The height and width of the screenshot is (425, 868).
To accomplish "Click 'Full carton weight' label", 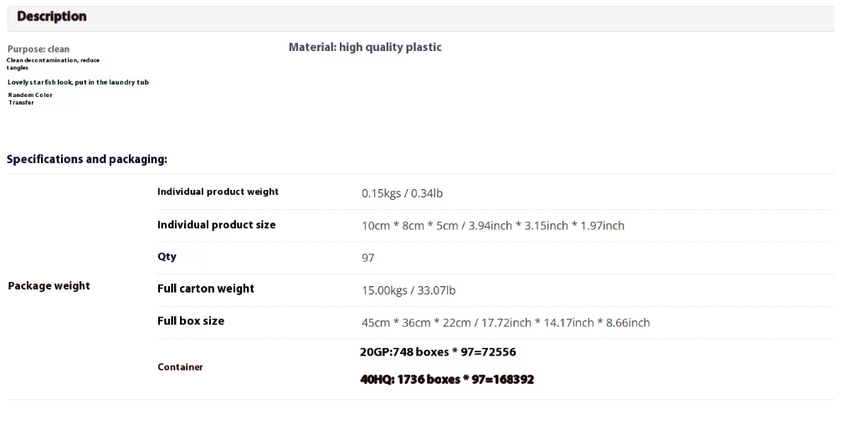I will point(205,289).
